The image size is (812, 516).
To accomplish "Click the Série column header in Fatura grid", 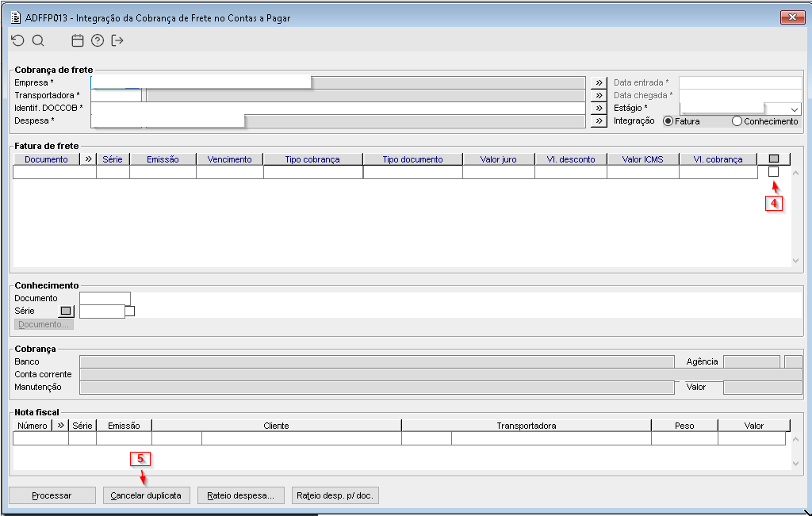I will pos(113,159).
